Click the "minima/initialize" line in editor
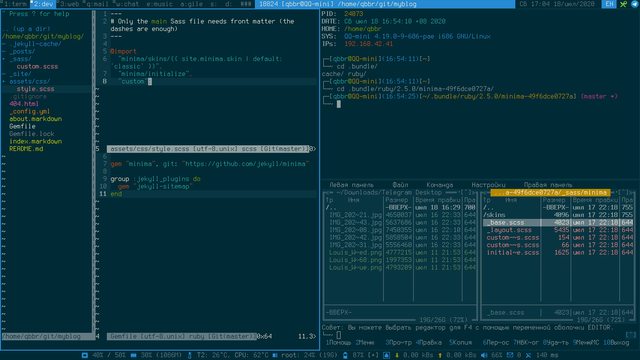640x360 pixels. click(x=154, y=74)
